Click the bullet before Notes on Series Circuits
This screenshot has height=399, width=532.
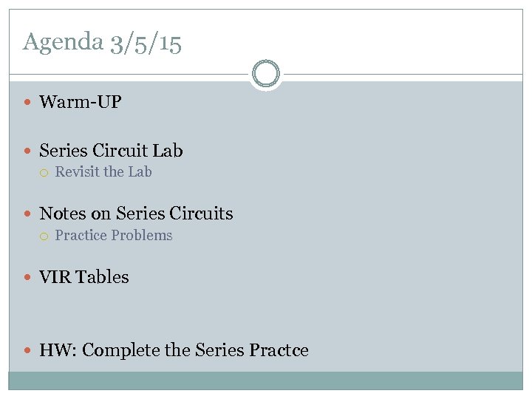point(28,214)
